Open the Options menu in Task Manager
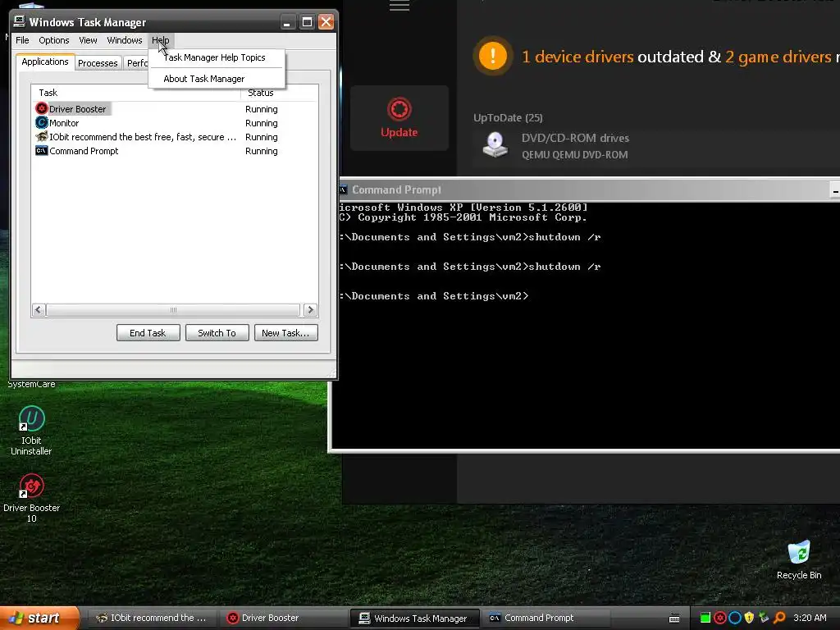840x630 pixels. pos(53,40)
